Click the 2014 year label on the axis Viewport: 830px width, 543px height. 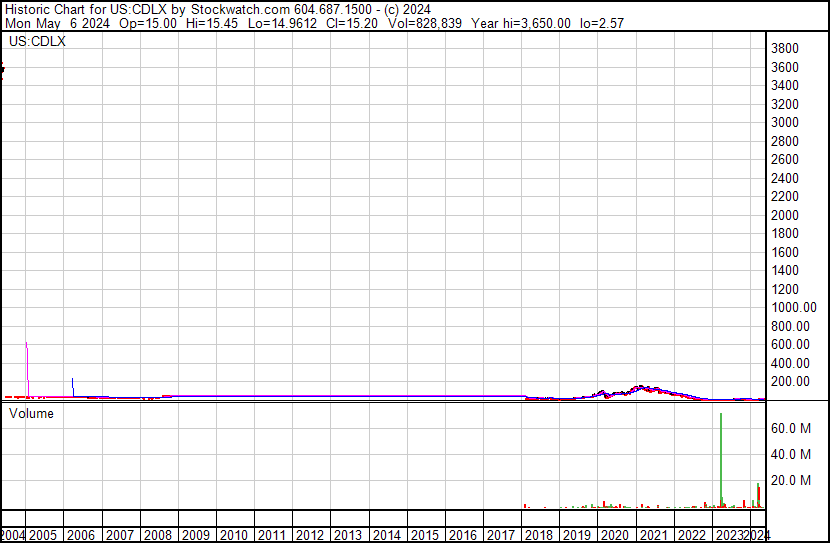(387, 535)
